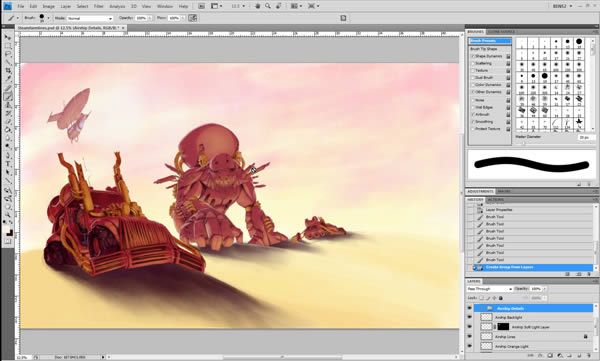The width and height of the screenshot is (600, 361).
Task: Select the Pen tool
Action: coord(8,156)
